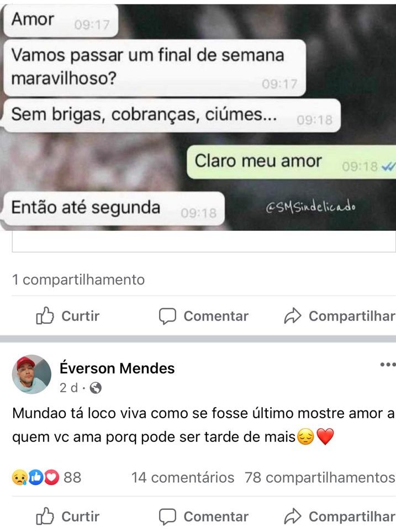Open the 14 comentários link
The height and width of the screenshot is (532, 396).
[x=183, y=477]
